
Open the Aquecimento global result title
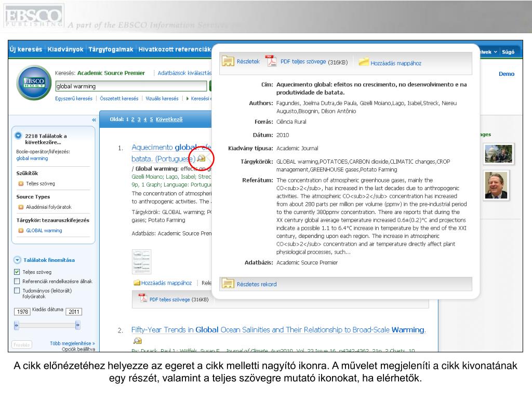click(171, 153)
